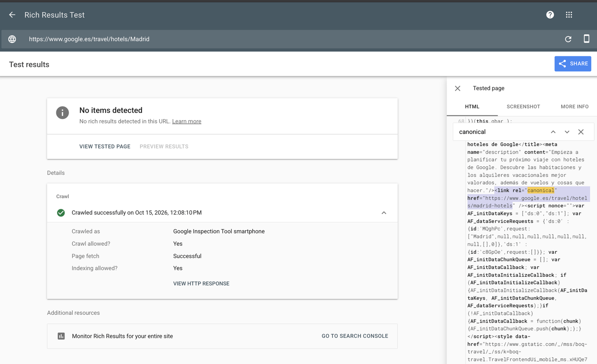The image size is (597, 364).
Task: Collapse the Crawl details section
Action: [384, 213]
